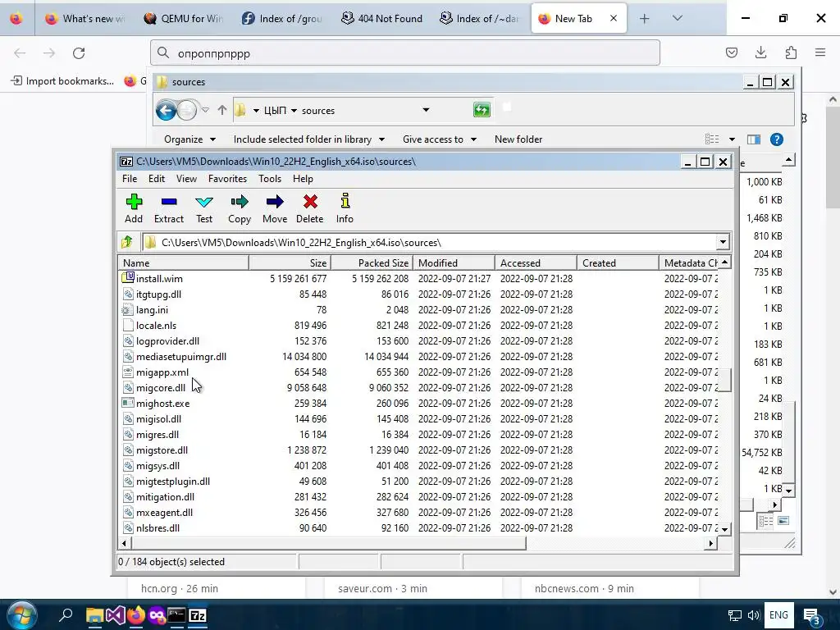Select nlsbres.dll in file list
This screenshot has height=630, width=840.
[418, 527]
